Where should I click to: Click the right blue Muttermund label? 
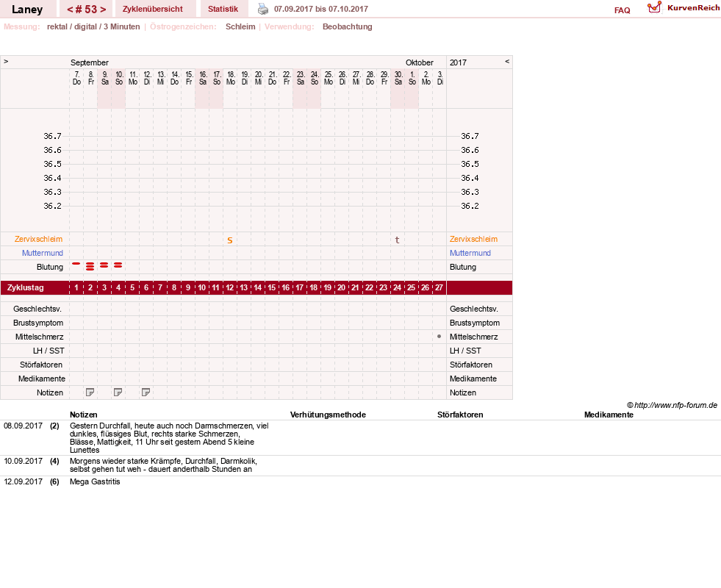click(470, 253)
